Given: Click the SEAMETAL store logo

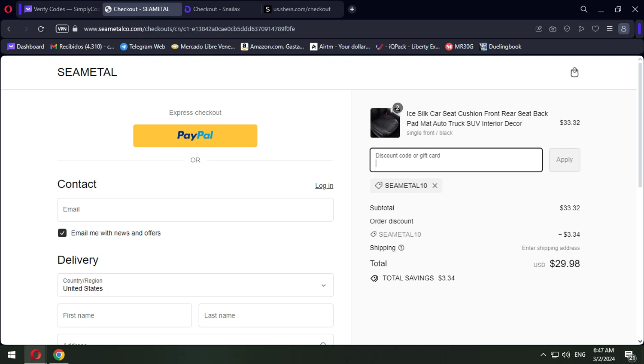Looking at the screenshot, I should point(87,72).
